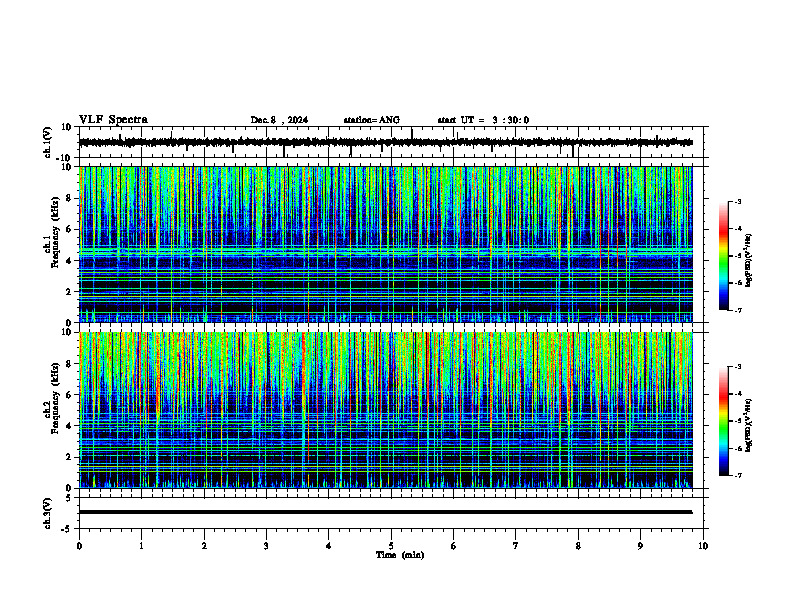Click the "4" kHz tick on ch.2 spectrogram
This screenshot has width=792, height=612.
click(x=69, y=426)
